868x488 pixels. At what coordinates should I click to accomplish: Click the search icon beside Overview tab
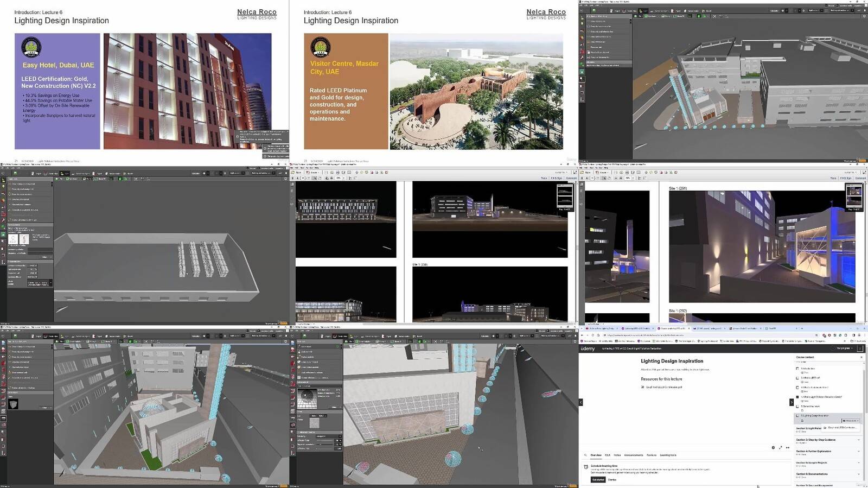(585, 455)
